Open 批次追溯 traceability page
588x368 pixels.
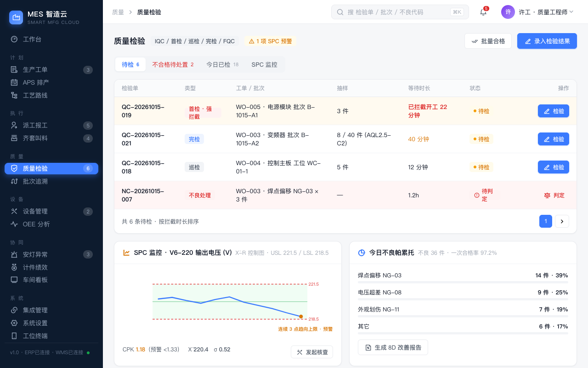[51, 181]
